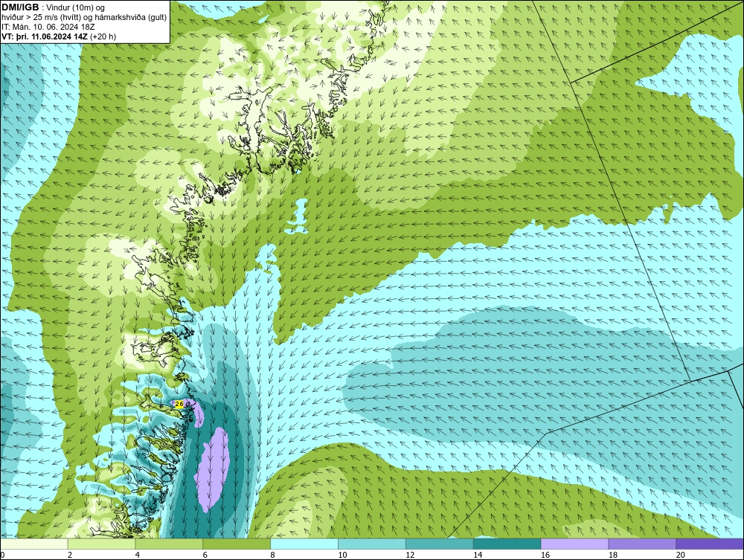Click the DMI/IGB title text
This screenshot has height=560, width=744.
pos(20,7)
